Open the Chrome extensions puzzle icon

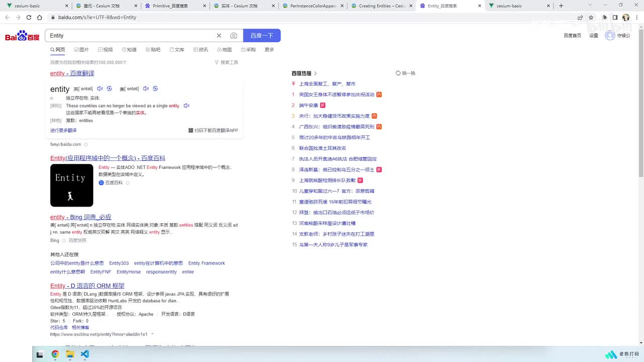point(605,17)
